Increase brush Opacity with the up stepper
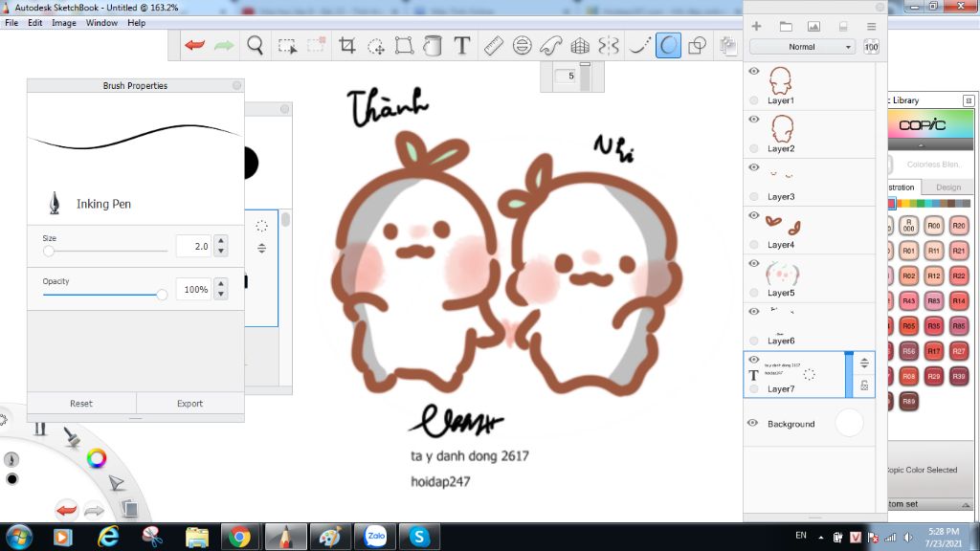This screenshot has width=980, height=551. point(221,283)
